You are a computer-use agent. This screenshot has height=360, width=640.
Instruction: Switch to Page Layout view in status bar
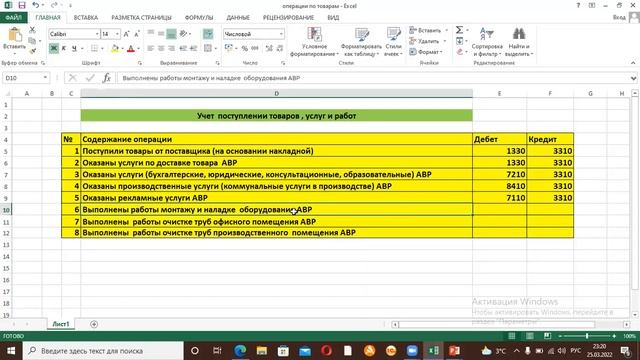pyautogui.click(x=529, y=336)
